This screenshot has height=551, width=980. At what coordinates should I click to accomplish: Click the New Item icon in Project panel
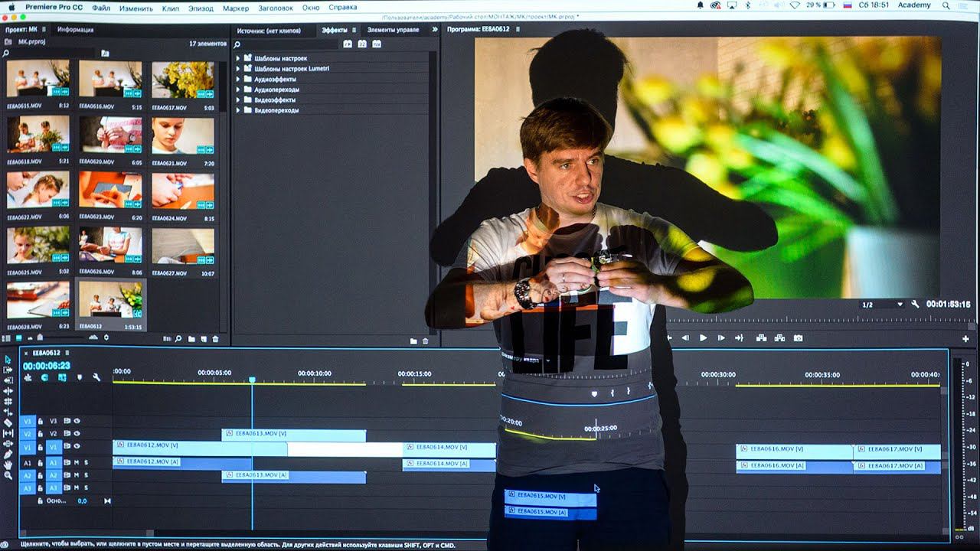[x=204, y=339]
